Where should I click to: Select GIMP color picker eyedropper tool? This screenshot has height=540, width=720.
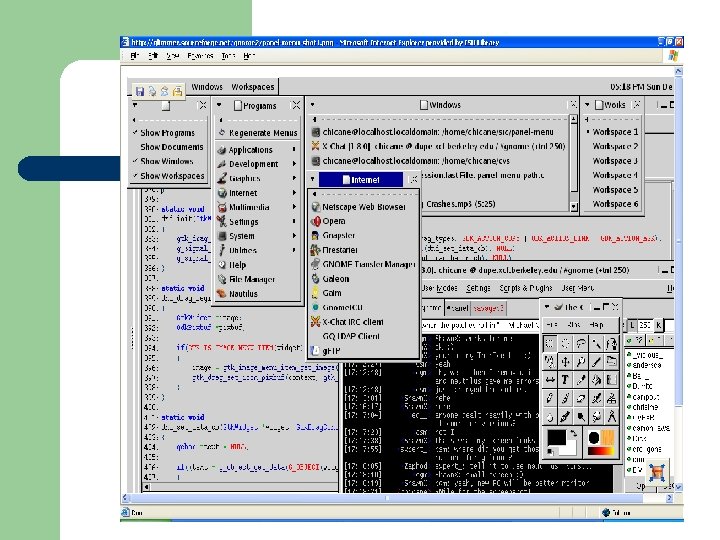pos(581,380)
